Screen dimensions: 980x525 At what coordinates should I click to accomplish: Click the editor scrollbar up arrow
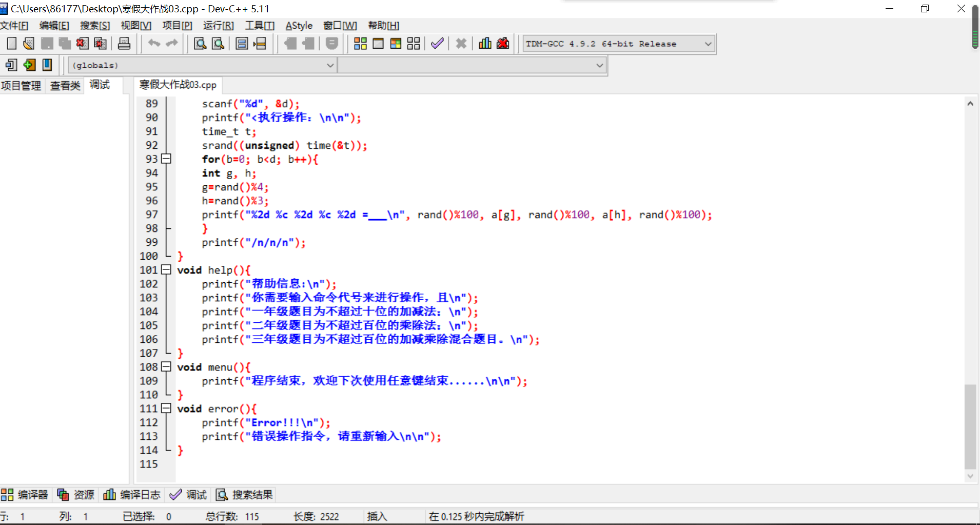click(x=970, y=104)
